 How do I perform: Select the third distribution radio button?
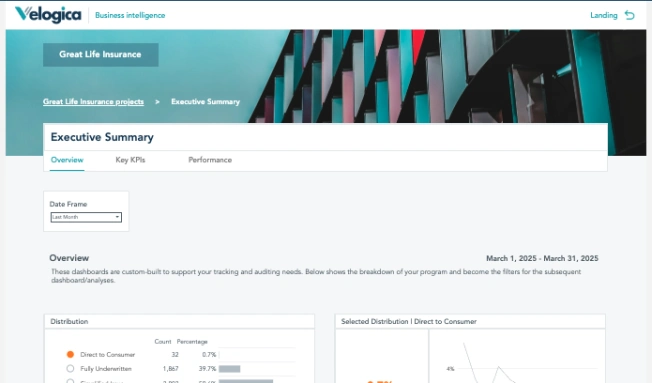[70, 381]
